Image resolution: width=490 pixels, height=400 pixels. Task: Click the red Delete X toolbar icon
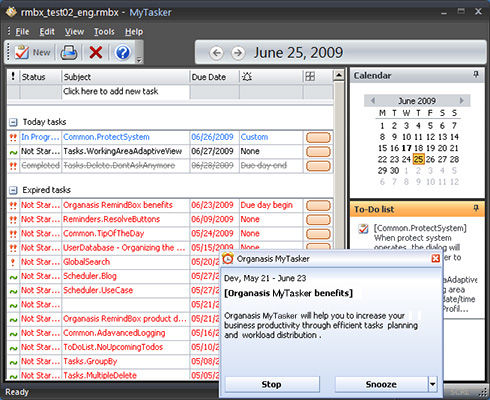(x=96, y=52)
